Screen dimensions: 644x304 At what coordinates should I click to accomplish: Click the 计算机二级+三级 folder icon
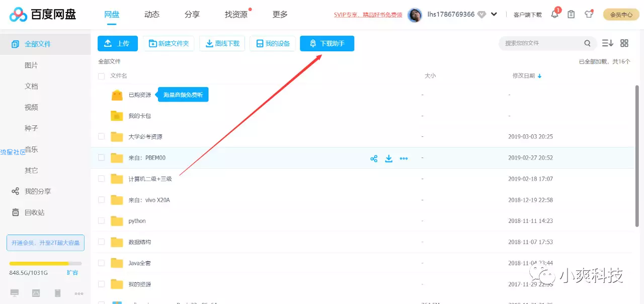point(117,179)
